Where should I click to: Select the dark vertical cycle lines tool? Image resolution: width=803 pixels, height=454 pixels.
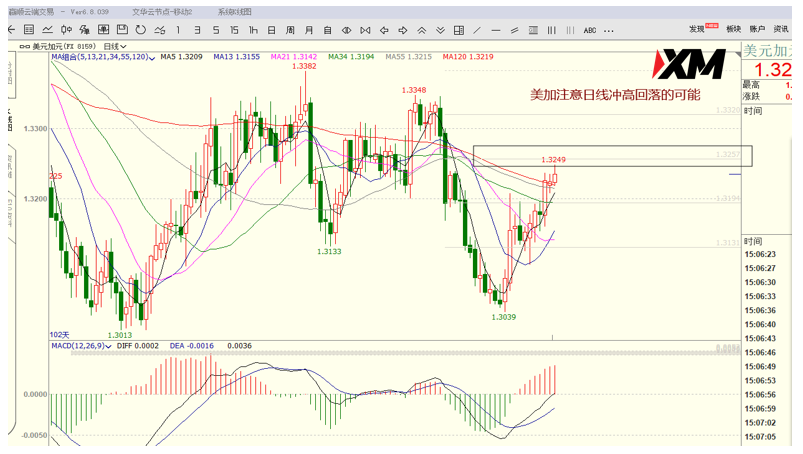[552, 30]
